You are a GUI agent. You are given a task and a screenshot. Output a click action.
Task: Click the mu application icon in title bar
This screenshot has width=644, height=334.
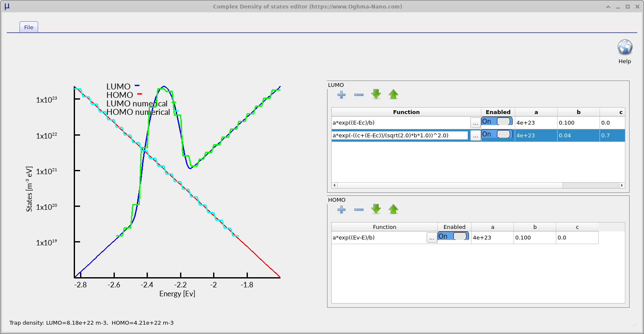6,6
